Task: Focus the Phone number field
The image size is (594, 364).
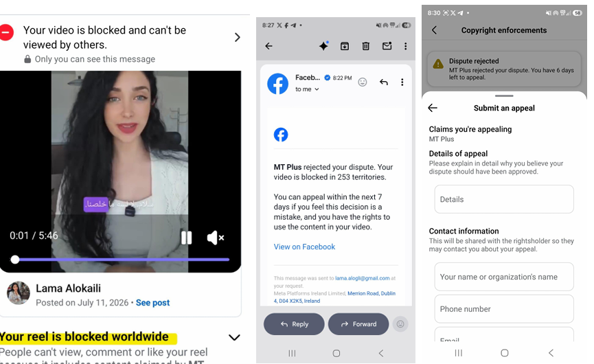Action: click(x=504, y=309)
